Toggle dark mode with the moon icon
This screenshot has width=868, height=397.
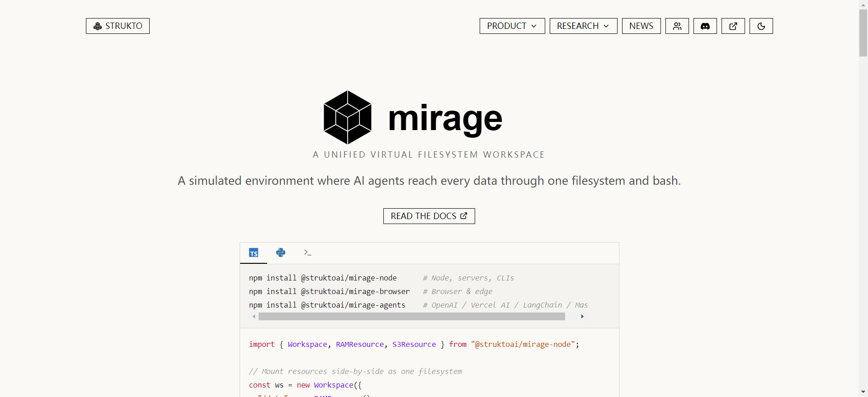pyautogui.click(x=761, y=26)
